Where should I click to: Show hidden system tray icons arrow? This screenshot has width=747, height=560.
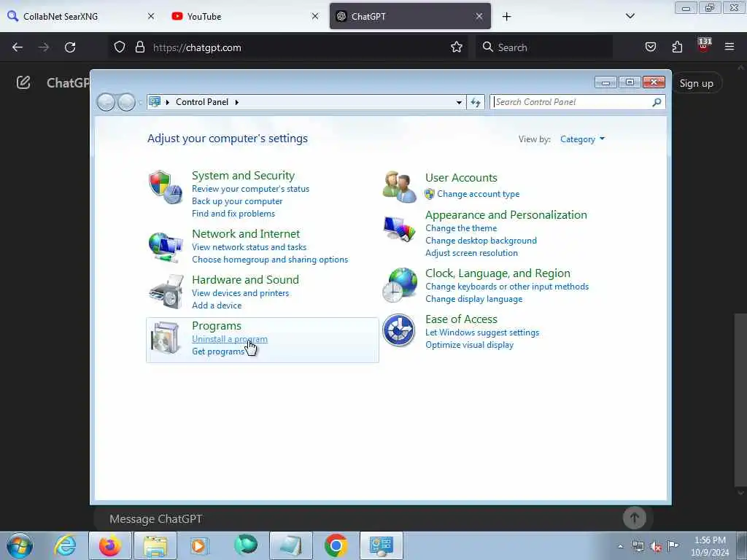tap(620, 547)
